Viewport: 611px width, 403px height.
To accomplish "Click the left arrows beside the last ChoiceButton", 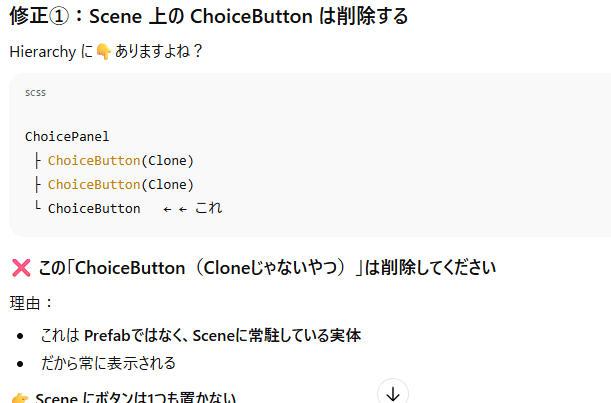I will pos(175,208).
